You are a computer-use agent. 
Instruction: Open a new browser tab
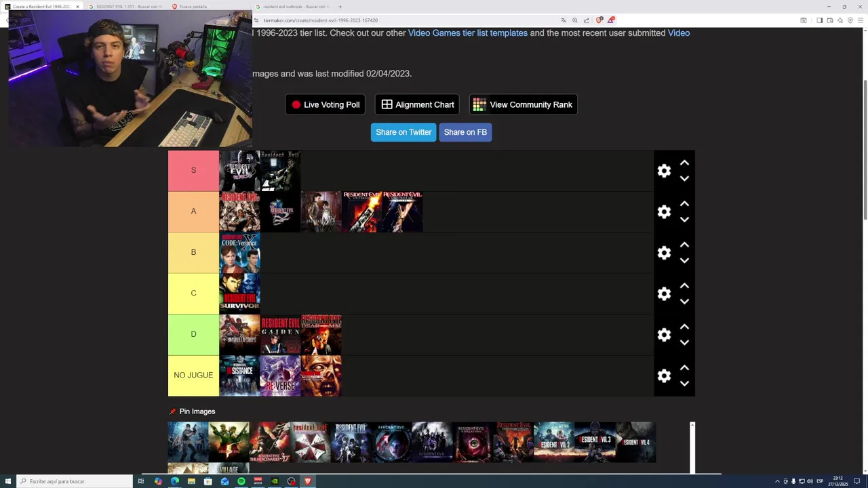[x=341, y=6]
